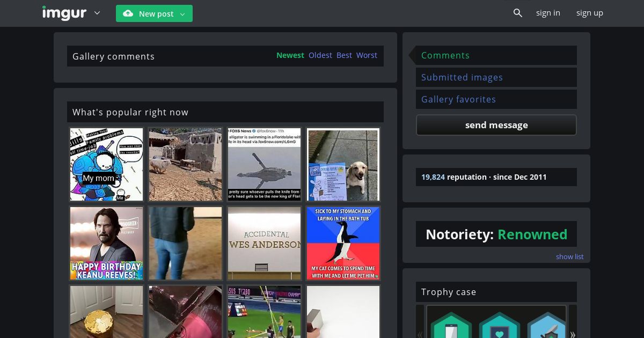Expand the menu arrow next to imgur logo
Image resolution: width=644 pixels, height=338 pixels.
[97, 13]
